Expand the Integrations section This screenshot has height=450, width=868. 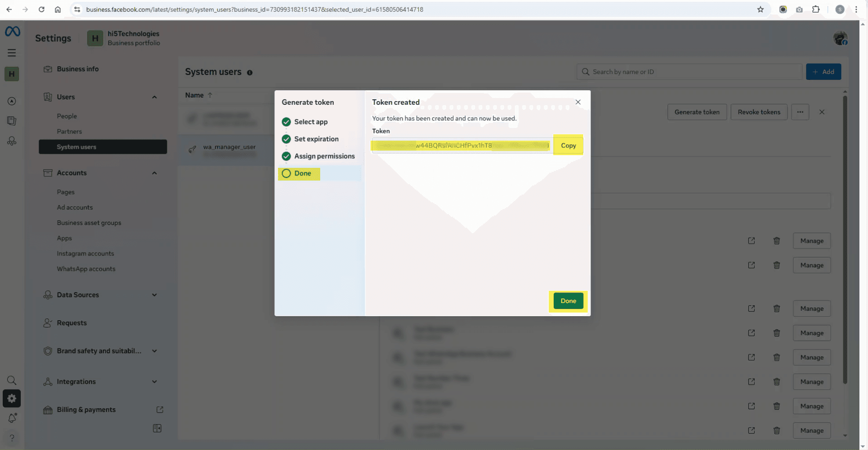pyautogui.click(x=154, y=382)
